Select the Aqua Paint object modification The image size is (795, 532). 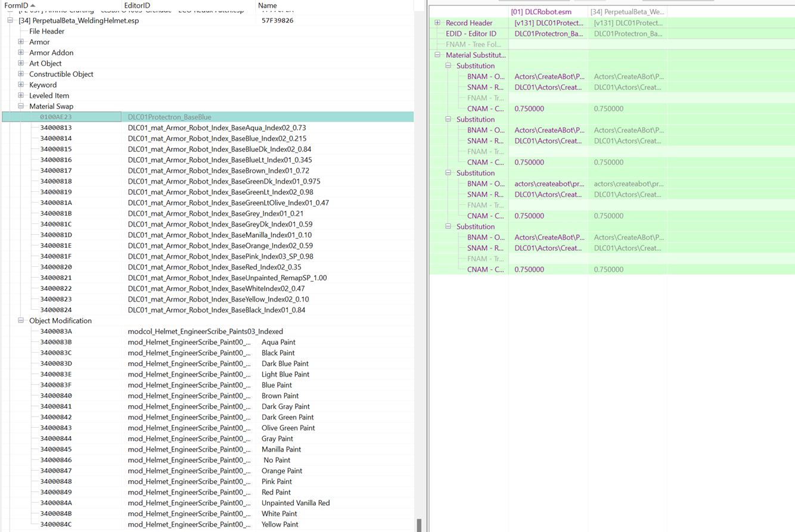tap(207, 342)
